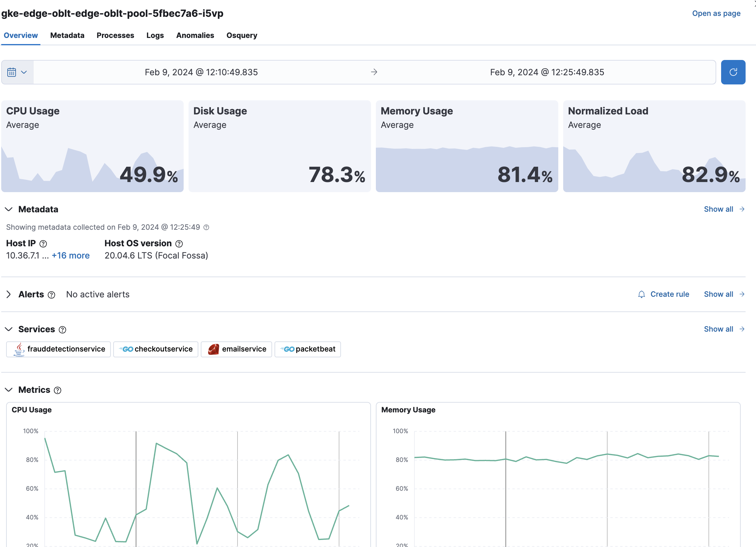The height and width of the screenshot is (547, 756).
Task: Click Show all in Metadata section
Action: tap(718, 209)
